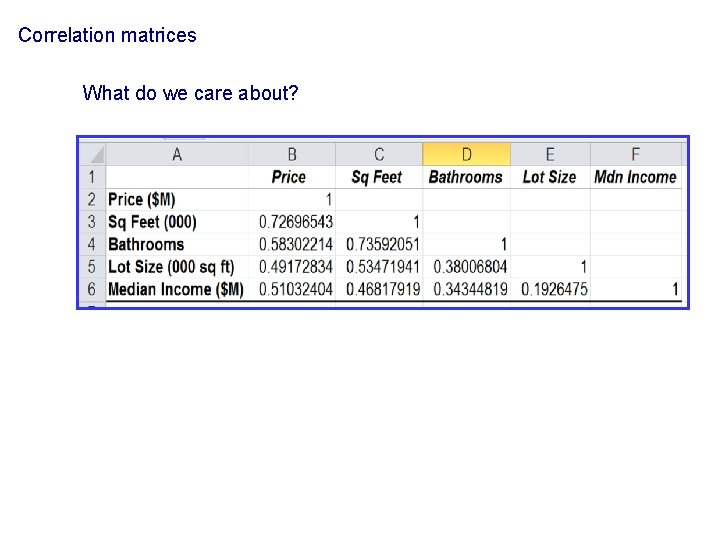Click the 'Price' column title cell

pyautogui.click(x=292, y=177)
